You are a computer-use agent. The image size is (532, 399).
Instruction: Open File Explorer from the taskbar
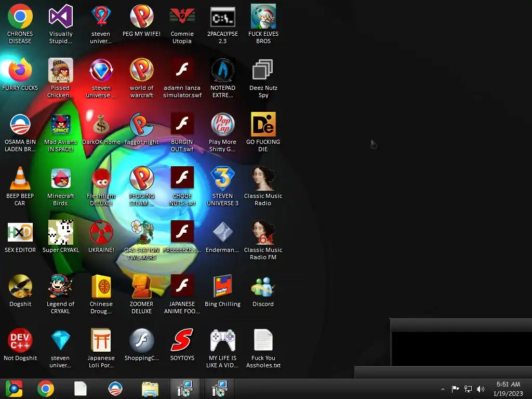click(x=150, y=390)
